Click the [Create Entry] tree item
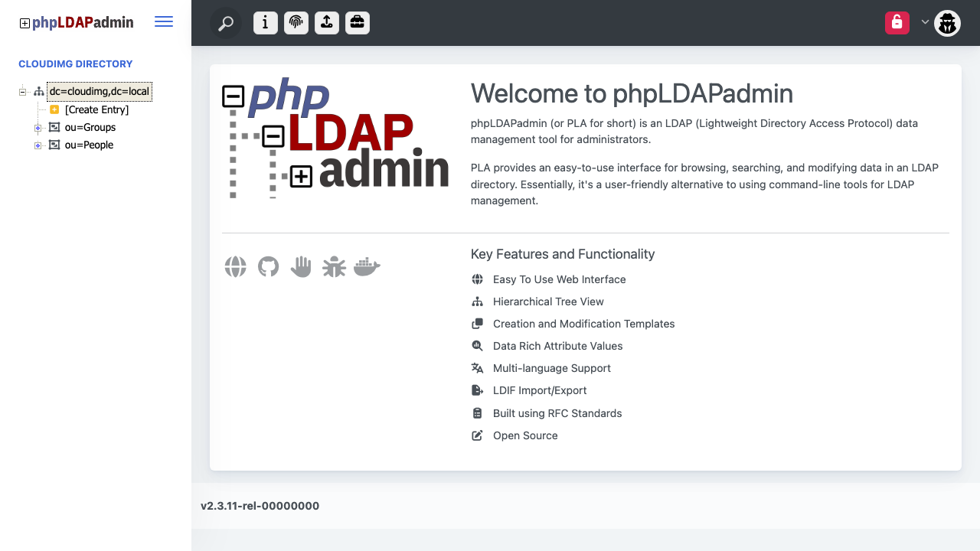980x551 pixels. (96, 109)
